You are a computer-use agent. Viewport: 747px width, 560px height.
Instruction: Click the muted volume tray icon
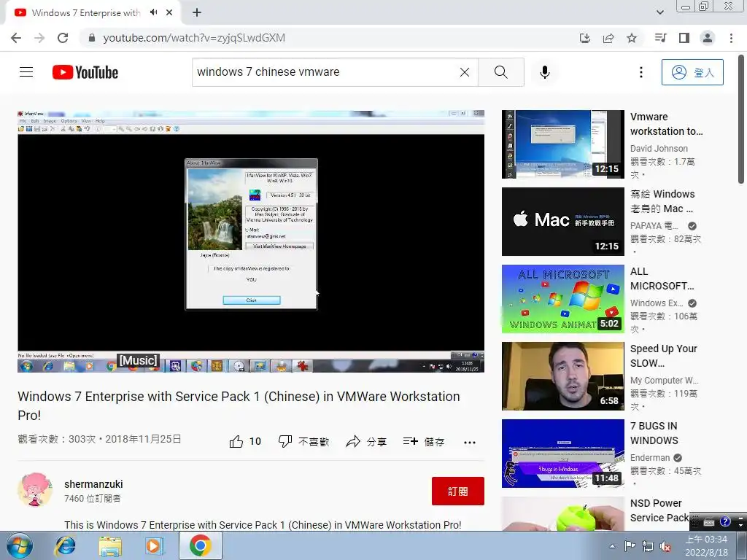point(666,547)
